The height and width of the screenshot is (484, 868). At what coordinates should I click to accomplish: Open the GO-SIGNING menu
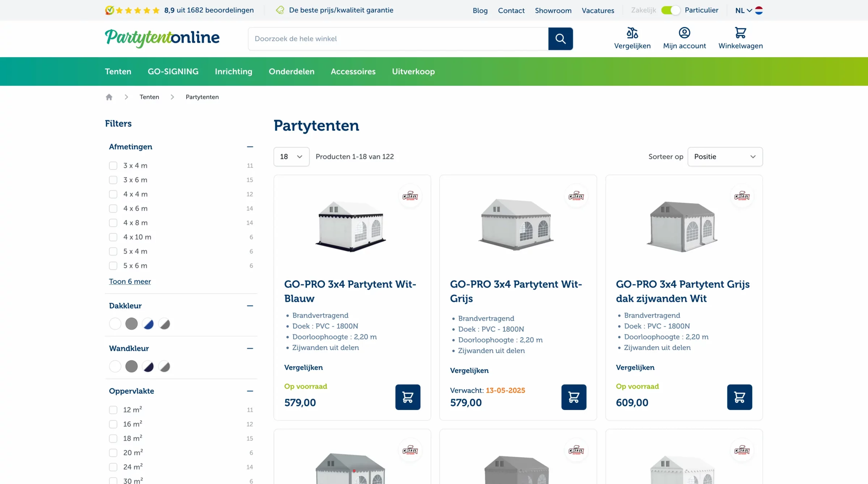tap(173, 72)
